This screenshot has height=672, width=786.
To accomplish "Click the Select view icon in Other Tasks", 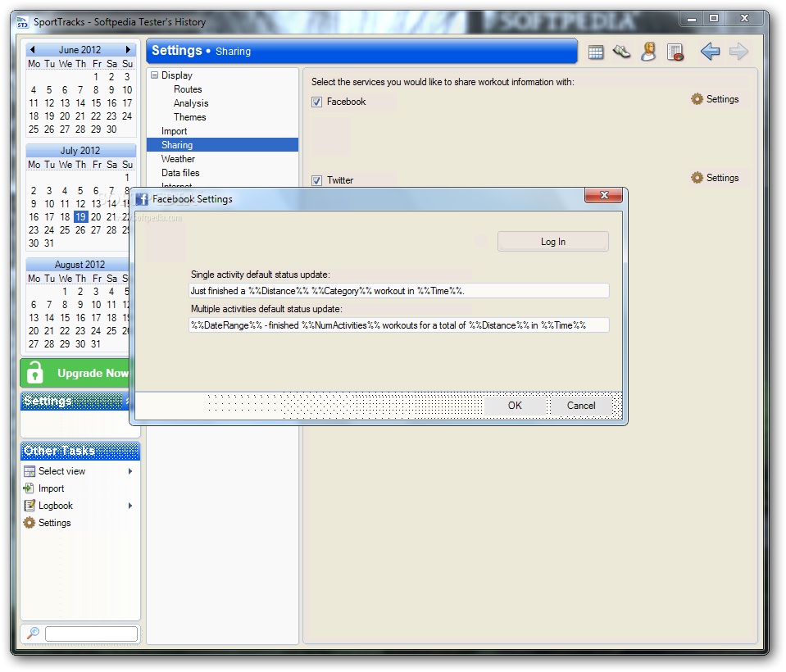I will 30,471.
